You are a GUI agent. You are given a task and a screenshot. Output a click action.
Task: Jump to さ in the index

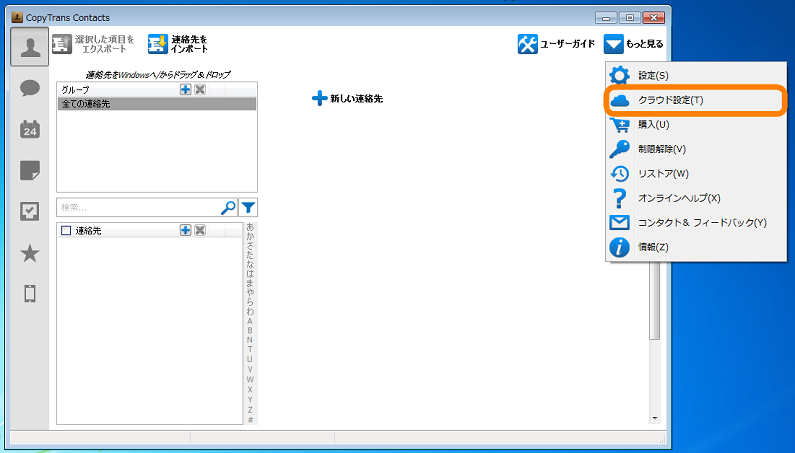(x=250, y=247)
